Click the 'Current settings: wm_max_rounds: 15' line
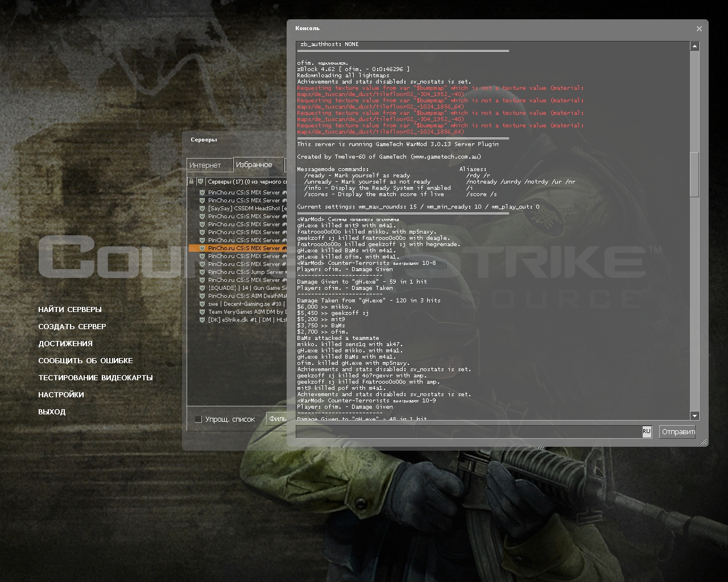Screen dimensions: 728x582 pyautogui.click(x=418, y=207)
